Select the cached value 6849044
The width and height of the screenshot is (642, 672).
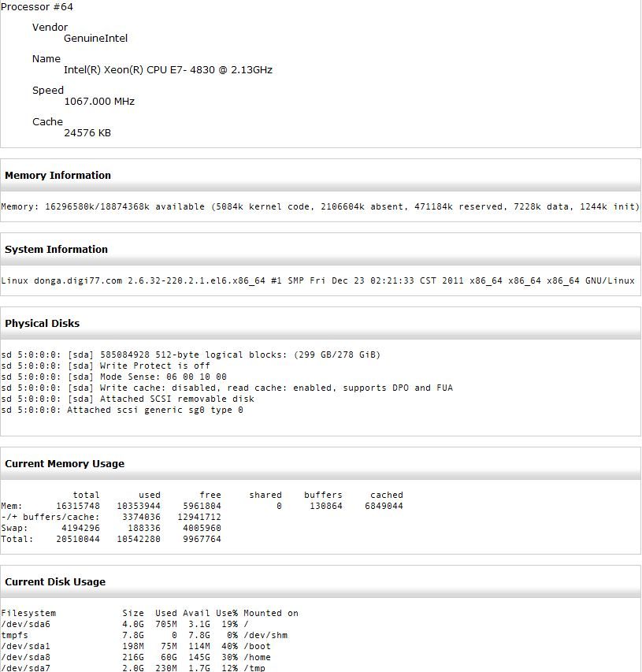click(x=384, y=506)
